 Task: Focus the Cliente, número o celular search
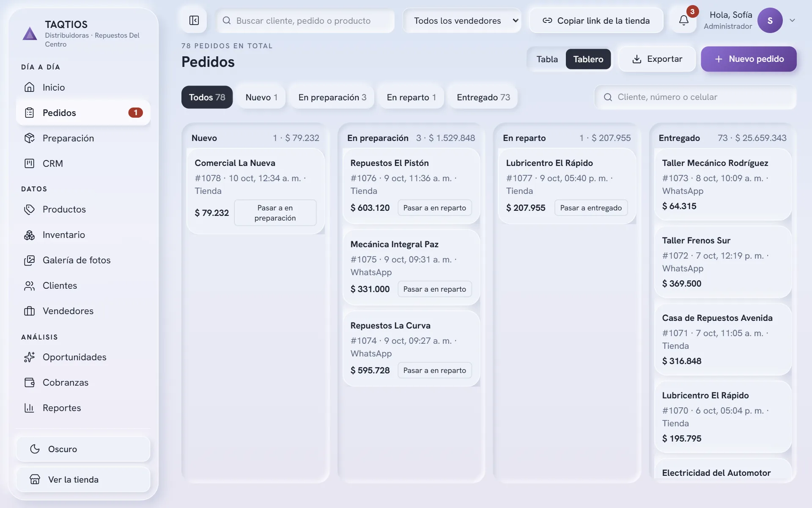695,97
